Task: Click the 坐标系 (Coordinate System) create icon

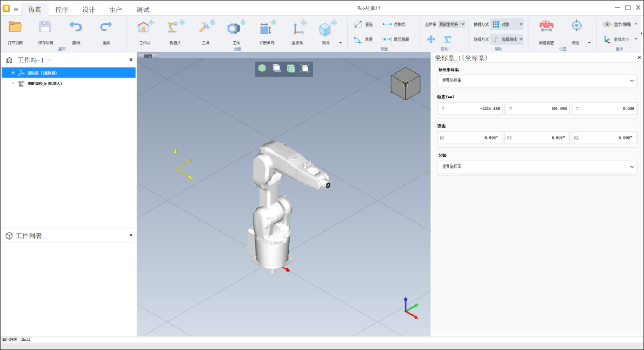Action: tap(297, 28)
